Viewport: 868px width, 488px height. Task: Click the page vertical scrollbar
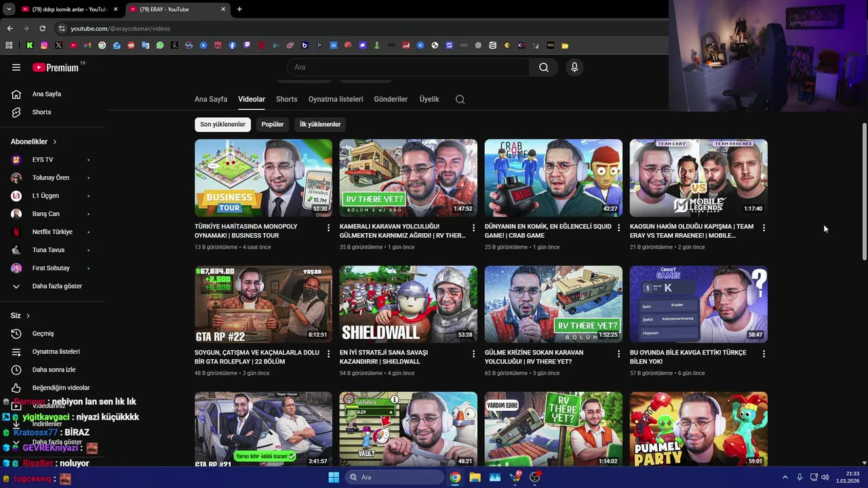pyautogui.click(x=864, y=192)
